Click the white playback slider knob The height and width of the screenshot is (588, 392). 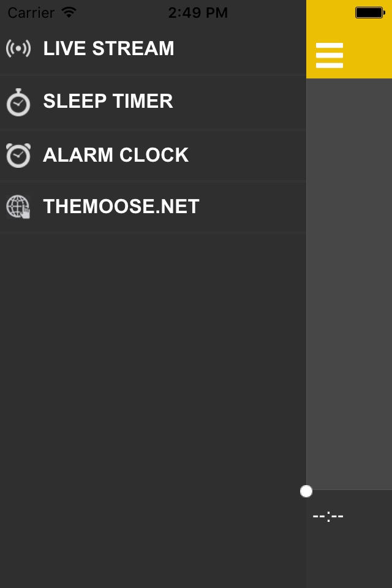306,491
